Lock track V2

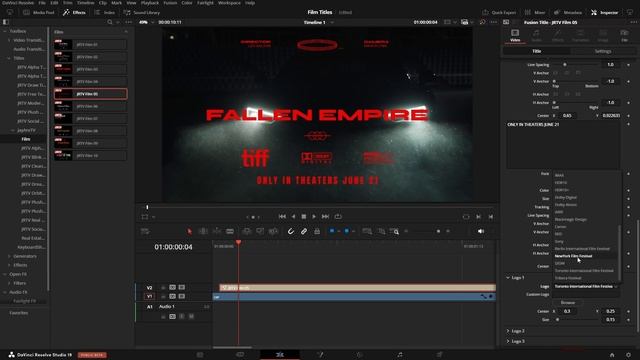[x=163, y=287]
